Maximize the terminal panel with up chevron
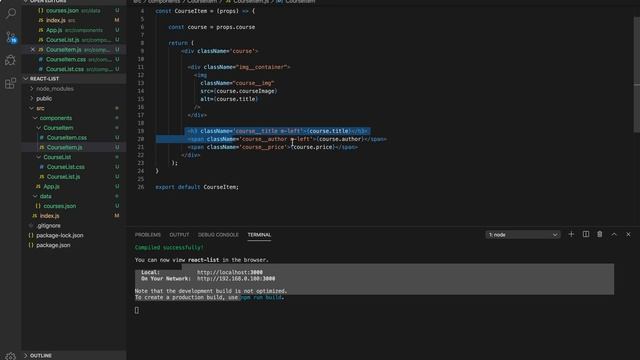640x360 pixels. click(x=614, y=234)
